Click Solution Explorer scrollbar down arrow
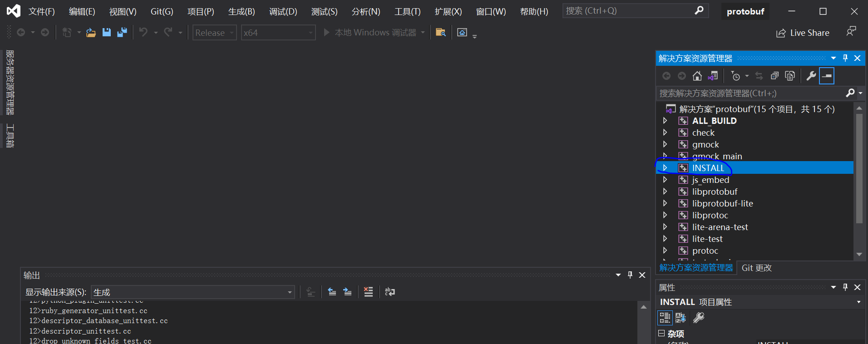Image resolution: width=868 pixels, height=344 pixels. pyautogui.click(x=859, y=255)
